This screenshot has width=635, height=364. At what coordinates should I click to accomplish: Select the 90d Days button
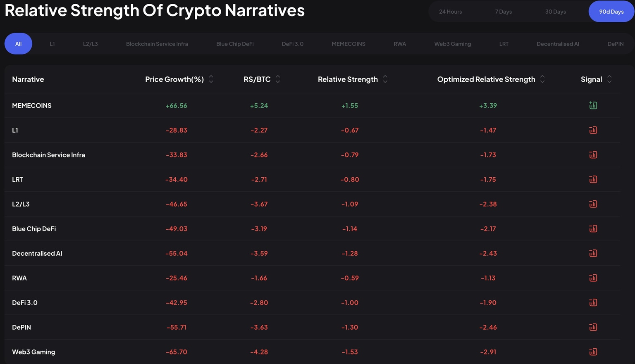611,12
